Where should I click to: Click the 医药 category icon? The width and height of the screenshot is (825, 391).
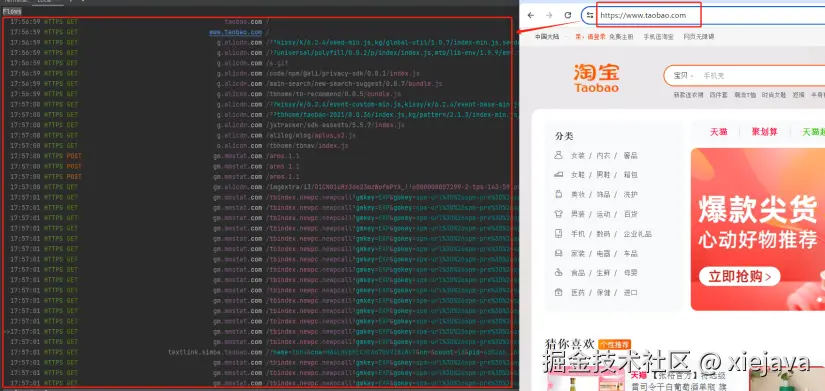(559, 292)
